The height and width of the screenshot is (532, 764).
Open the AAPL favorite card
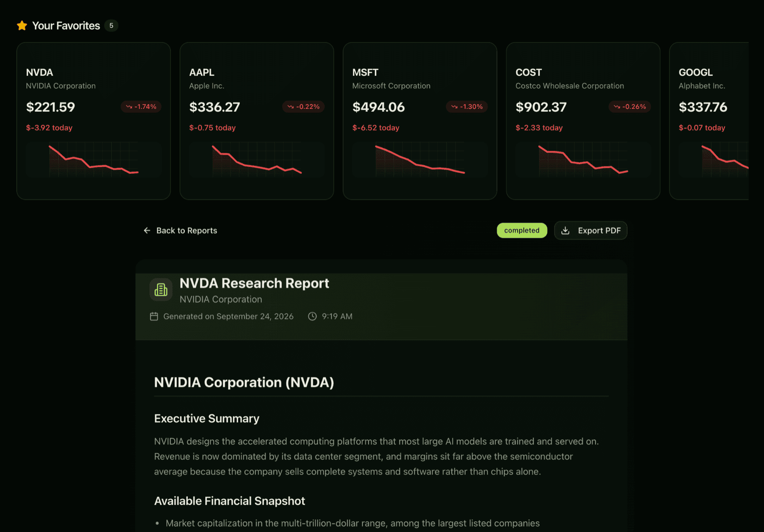[257, 121]
